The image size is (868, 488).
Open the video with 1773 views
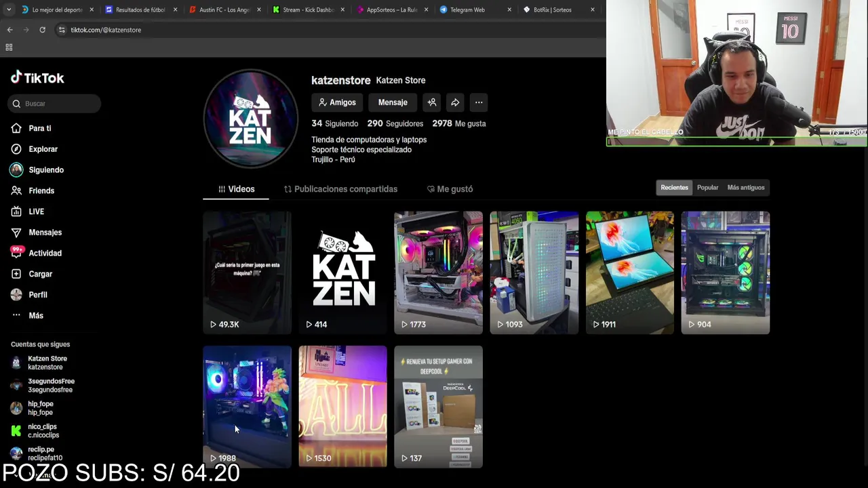[439, 272]
